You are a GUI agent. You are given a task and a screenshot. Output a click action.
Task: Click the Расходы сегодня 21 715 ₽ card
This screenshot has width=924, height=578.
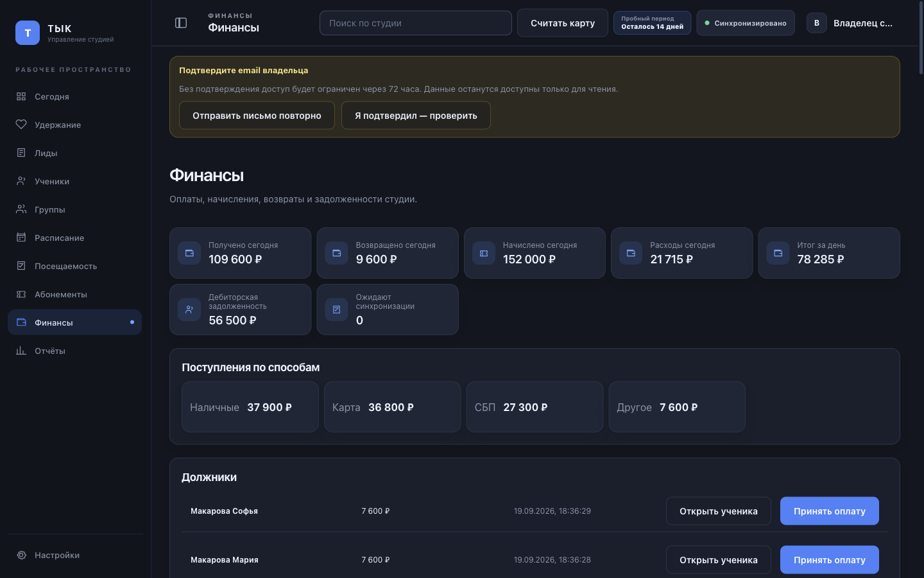tap(682, 253)
